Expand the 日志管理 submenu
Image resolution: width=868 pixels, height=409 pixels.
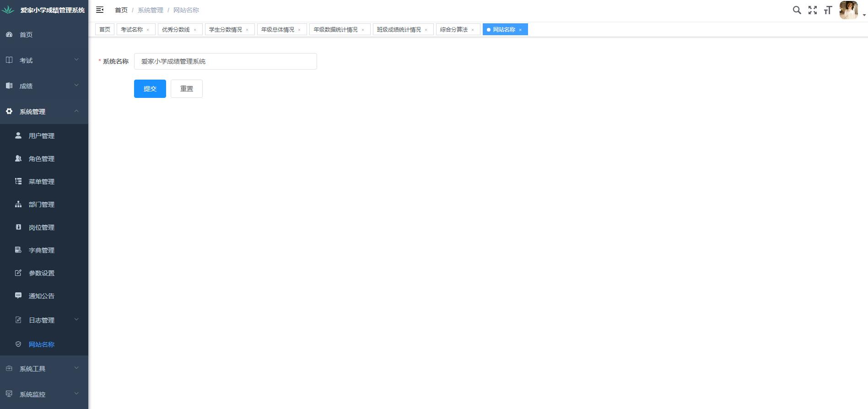tap(44, 320)
